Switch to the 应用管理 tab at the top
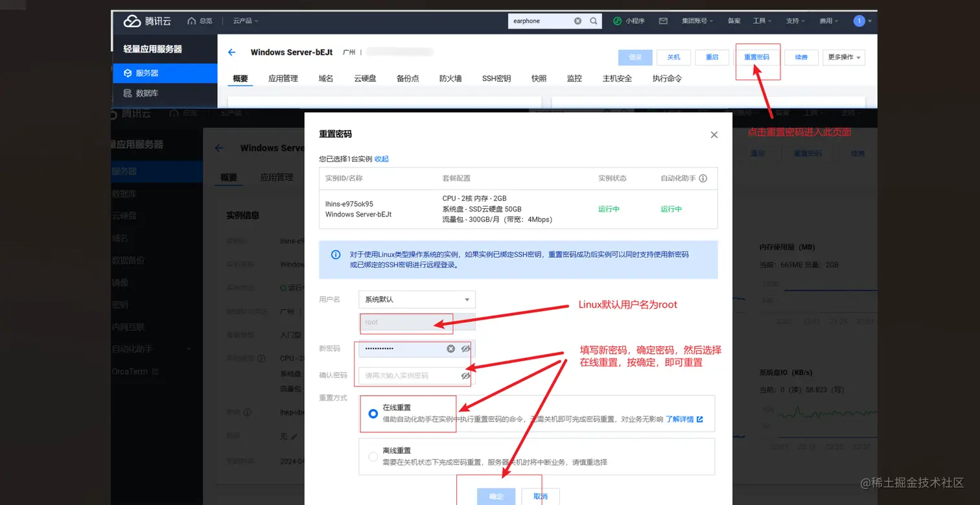Viewport: 980px width, 505px height. coord(283,78)
